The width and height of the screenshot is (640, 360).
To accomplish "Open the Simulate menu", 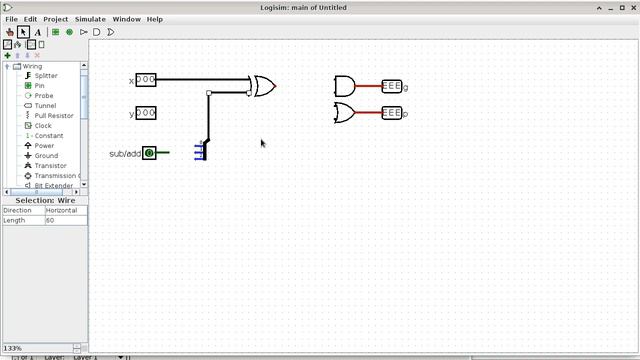I will click(90, 19).
